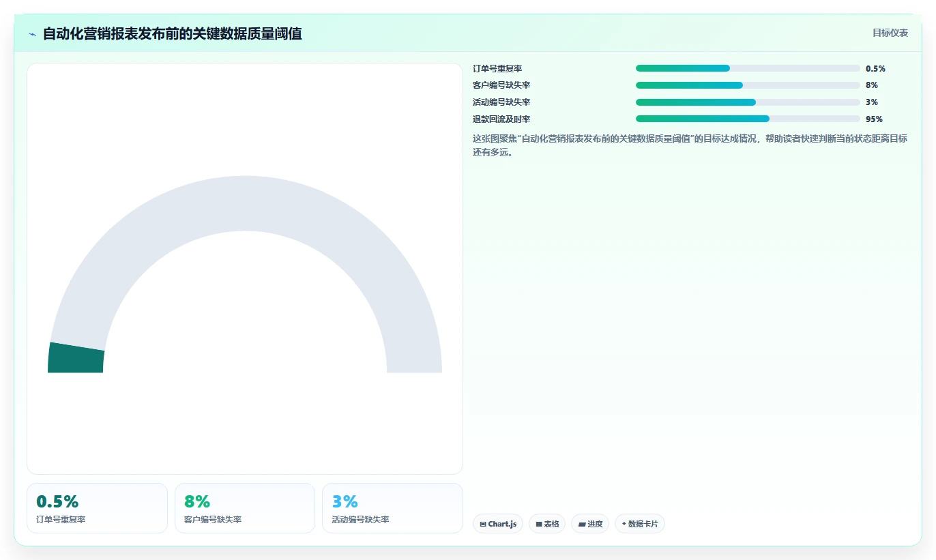The width and height of the screenshot is (936, 560).
Task: Select the 订单号重复率 row label
Action: click(x=497, y=68)
